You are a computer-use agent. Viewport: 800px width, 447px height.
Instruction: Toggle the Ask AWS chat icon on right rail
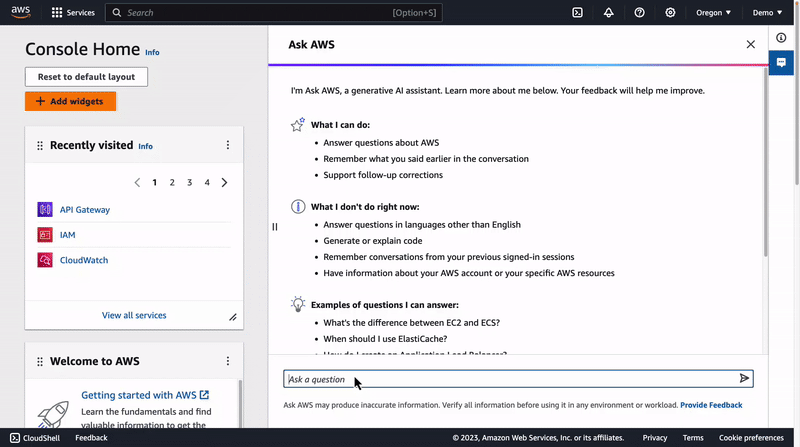click(781, 62)
